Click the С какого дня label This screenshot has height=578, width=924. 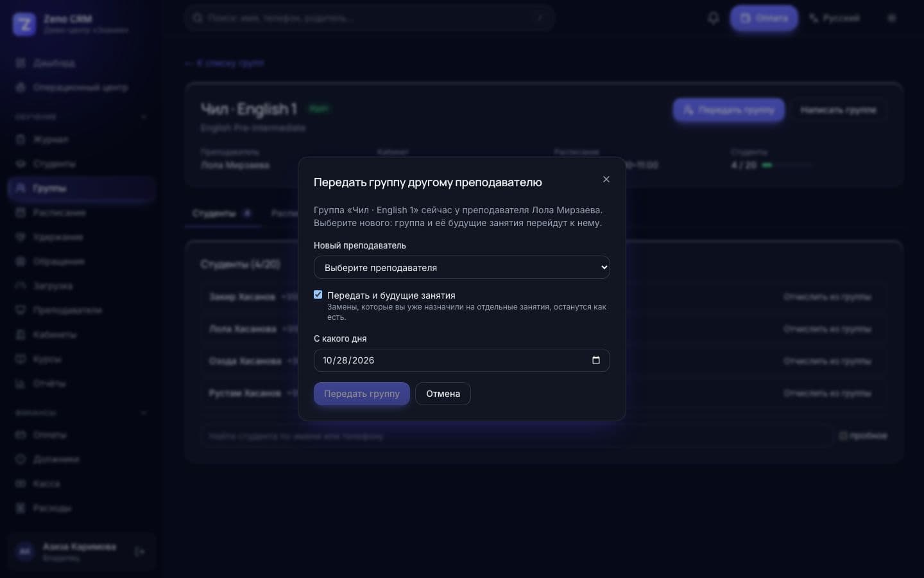(x=340, y=338)
